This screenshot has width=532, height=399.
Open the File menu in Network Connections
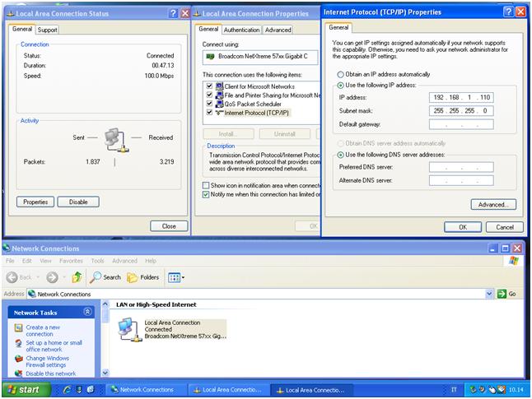pyautogui.click(x=10, y=261)
